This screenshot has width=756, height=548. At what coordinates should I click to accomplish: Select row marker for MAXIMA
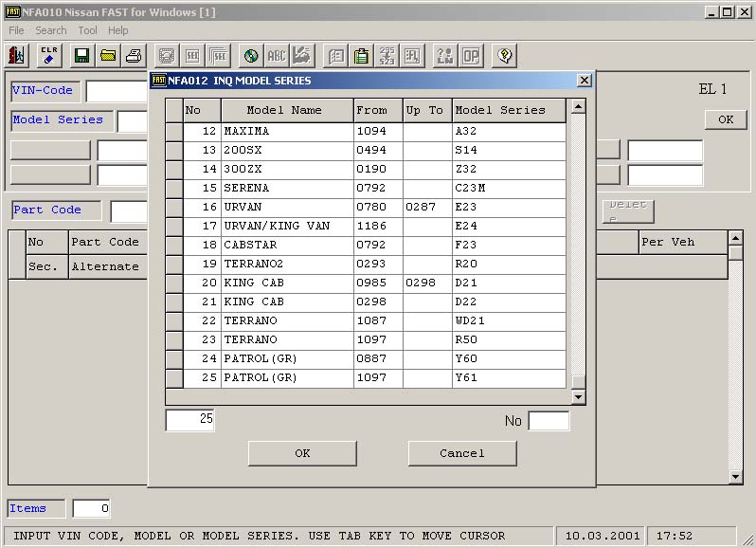(173, 131)
